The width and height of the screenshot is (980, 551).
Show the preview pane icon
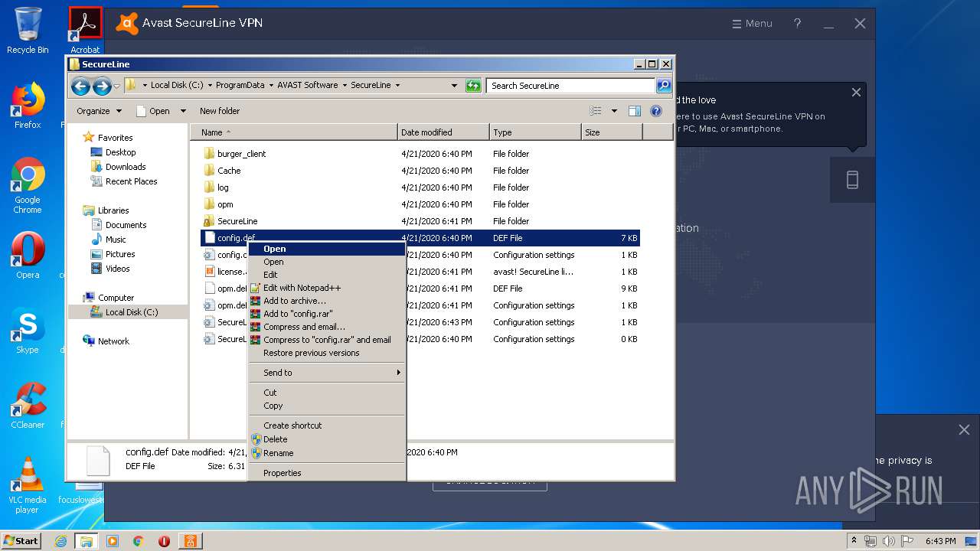tap(634, 111)
